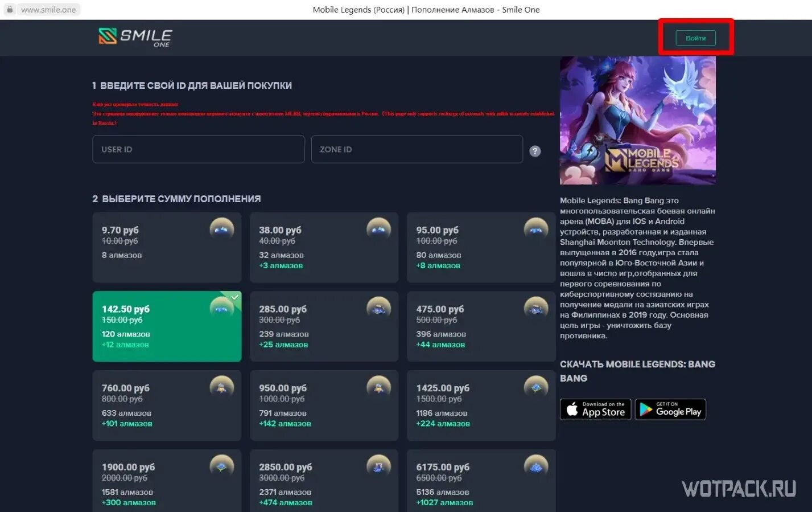This screenshot has height=512, width=812.
Task: Click the Mobile Legends description paragraph
Action: pos(637,268)
